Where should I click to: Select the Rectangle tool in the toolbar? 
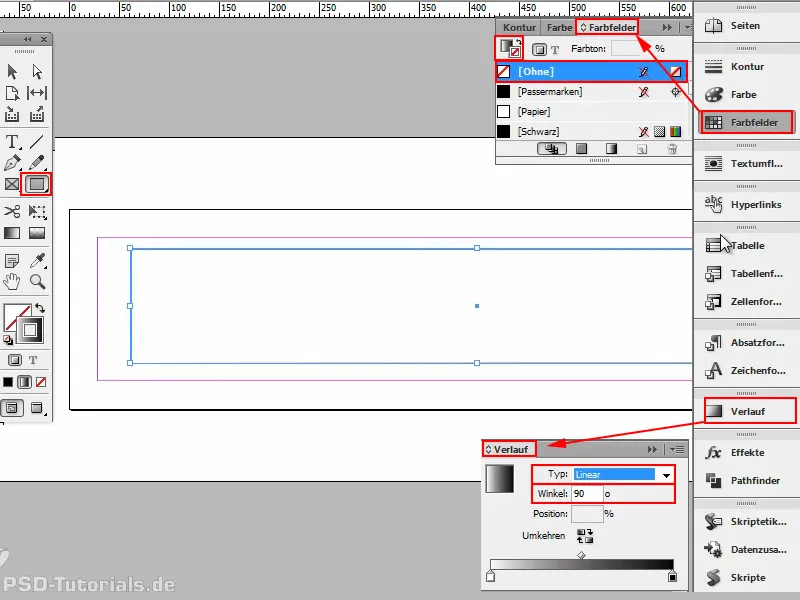coord(34,183)
